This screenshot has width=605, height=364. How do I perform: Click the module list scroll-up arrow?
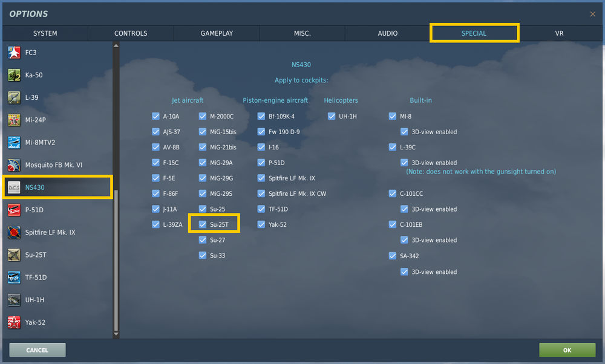(116, 45)
